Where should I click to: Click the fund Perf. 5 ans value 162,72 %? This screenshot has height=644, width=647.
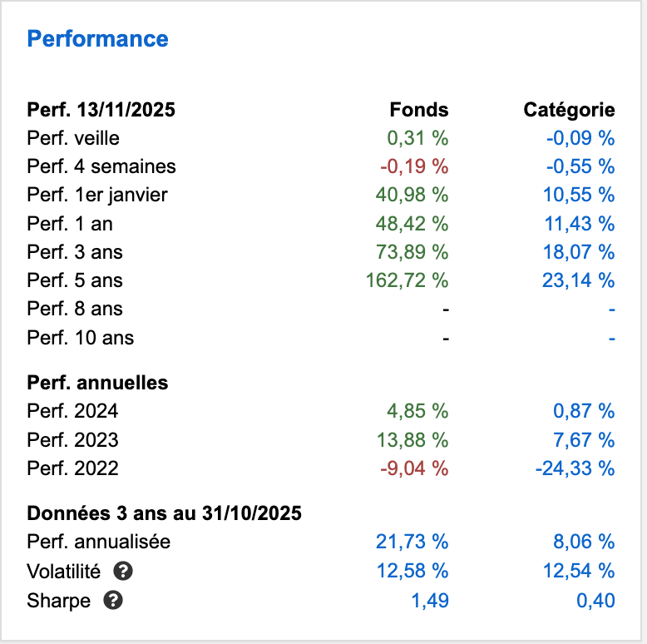coord(407,280)
